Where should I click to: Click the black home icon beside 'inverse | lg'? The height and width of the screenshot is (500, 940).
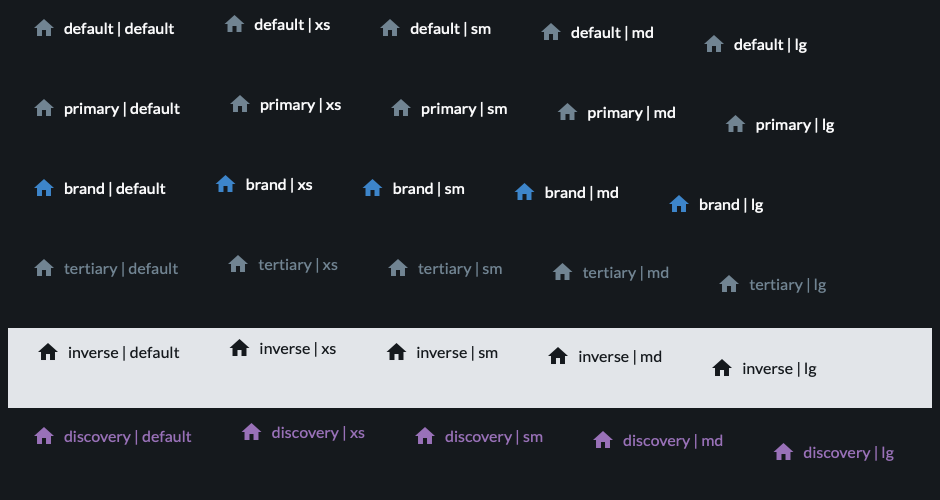722,368
